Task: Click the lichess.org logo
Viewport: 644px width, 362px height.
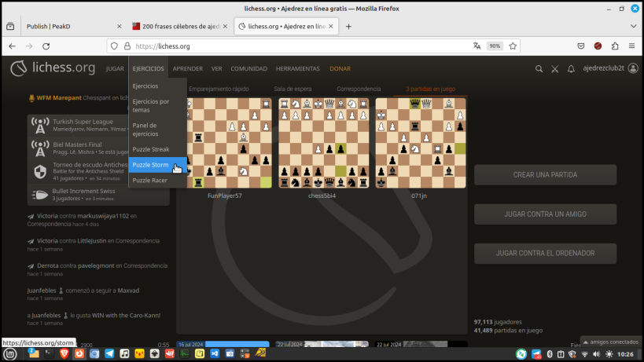Action: point(53,68)
